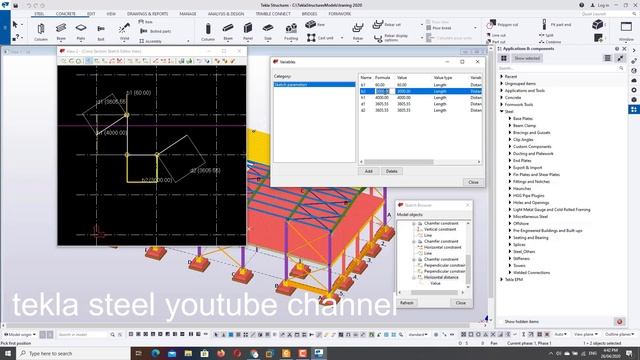The height and width of the screenshot is (360, 640).
Task: Select the Vertical constraint item in Sketch Browser
Action: pyautogui.click(x=439, y=229)
